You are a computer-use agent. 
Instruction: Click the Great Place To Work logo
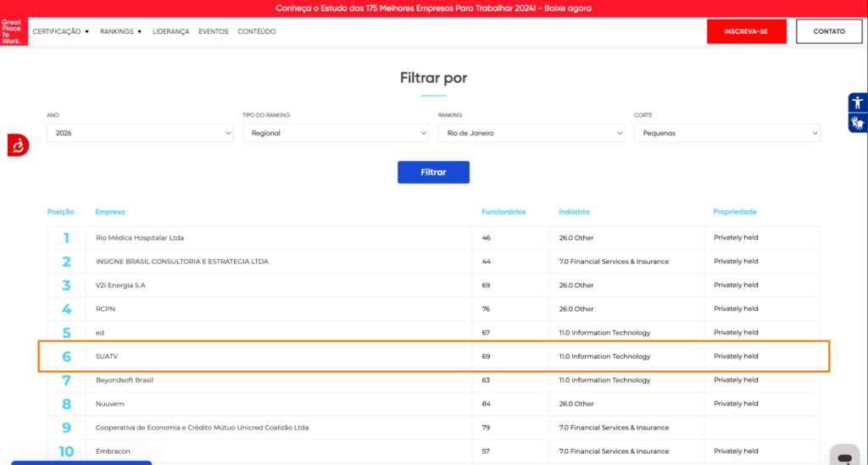point(14,31)
